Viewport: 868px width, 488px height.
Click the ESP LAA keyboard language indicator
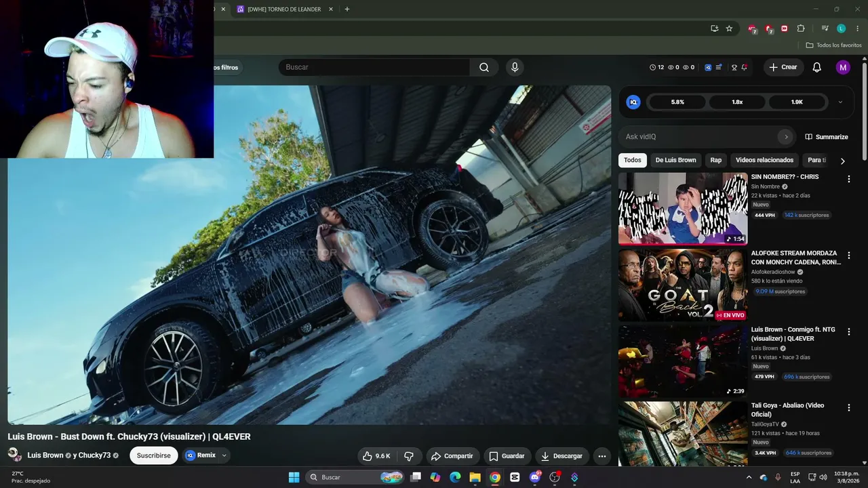[795, 477]
